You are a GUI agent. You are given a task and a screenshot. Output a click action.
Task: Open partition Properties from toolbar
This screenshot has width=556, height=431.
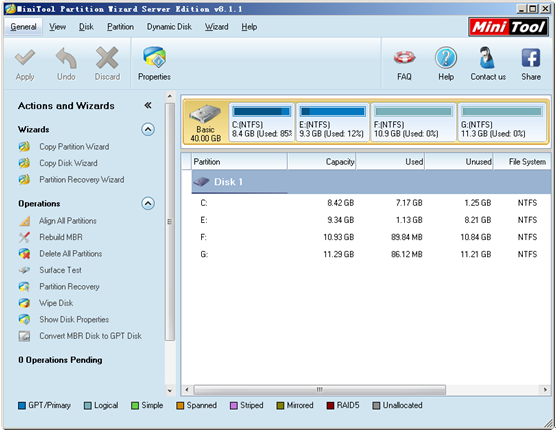pos(154,64)
